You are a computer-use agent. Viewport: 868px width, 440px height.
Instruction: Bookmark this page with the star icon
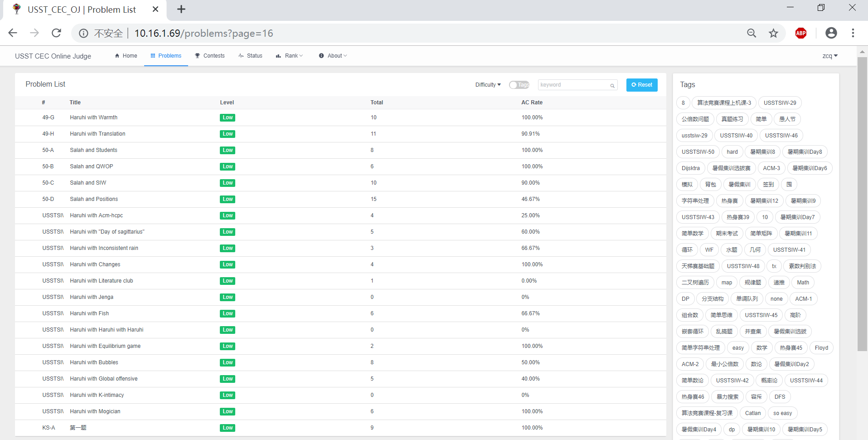pos(773,33)
